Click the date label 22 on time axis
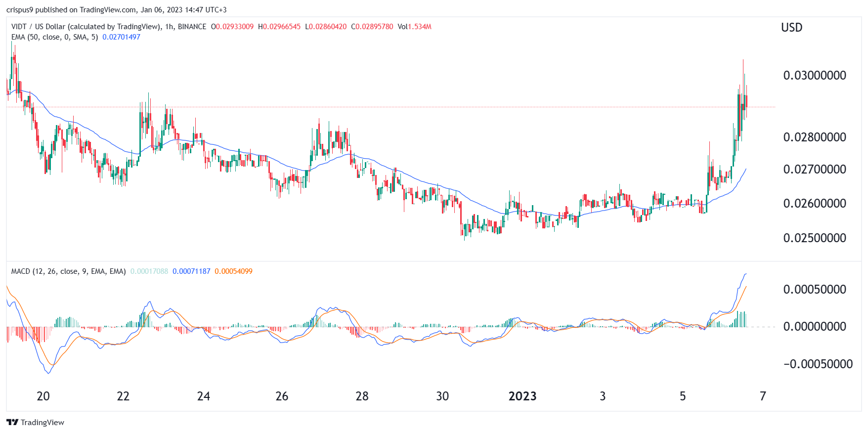 click(x=123, y=396)
